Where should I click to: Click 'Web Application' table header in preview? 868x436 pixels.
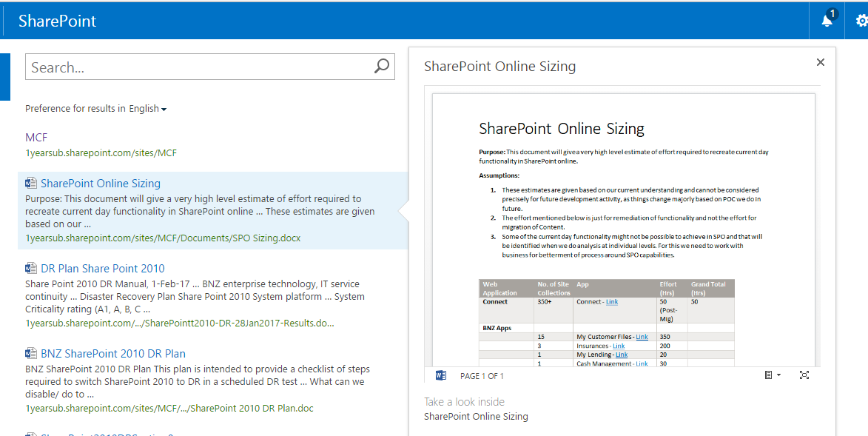(x=500, y=289)
